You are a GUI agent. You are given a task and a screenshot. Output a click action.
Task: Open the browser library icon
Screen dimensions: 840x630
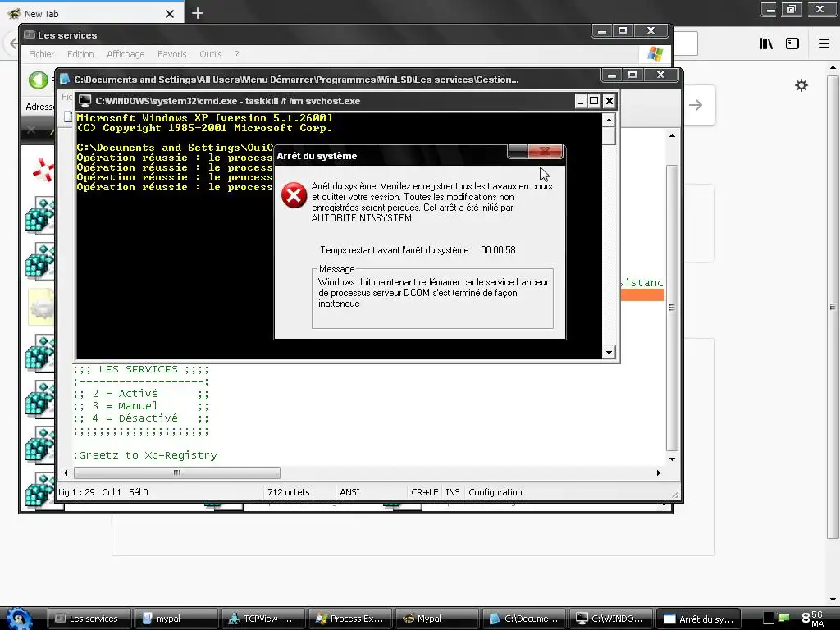[767, 43]
